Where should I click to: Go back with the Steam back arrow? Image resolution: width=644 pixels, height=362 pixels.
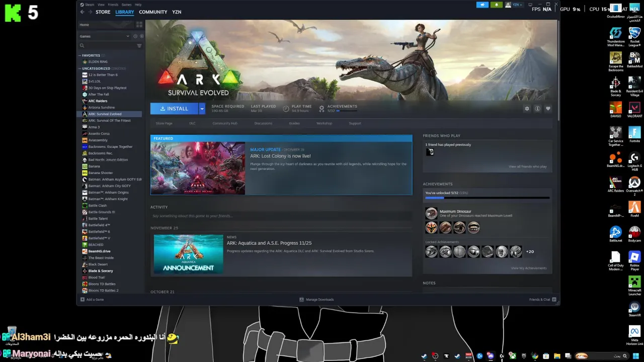pos(83,12)
